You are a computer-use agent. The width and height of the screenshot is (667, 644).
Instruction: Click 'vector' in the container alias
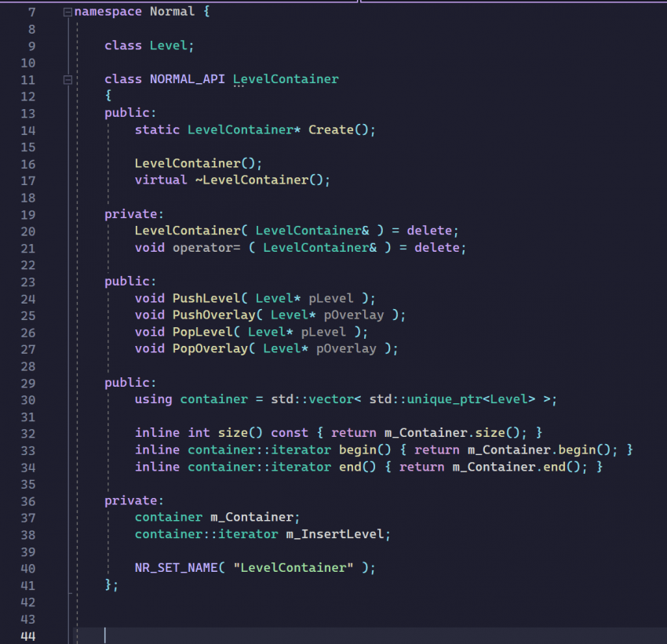click(x=331, y=399)
